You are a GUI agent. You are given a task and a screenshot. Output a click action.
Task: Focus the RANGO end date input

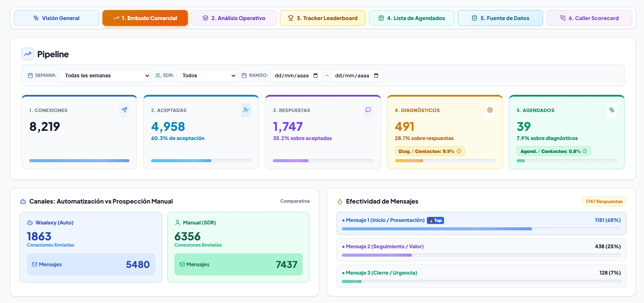point(357,76)
